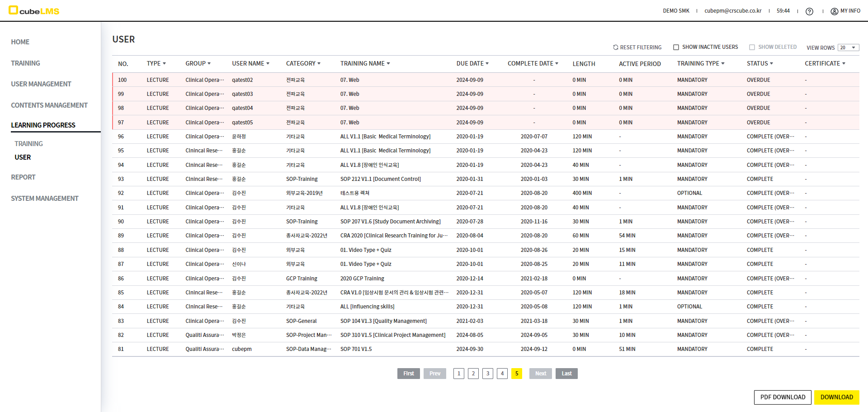Screen dimensions: 868x412
Task: Expand the TRAINING NAME column filter
Action: click(388, 64)
